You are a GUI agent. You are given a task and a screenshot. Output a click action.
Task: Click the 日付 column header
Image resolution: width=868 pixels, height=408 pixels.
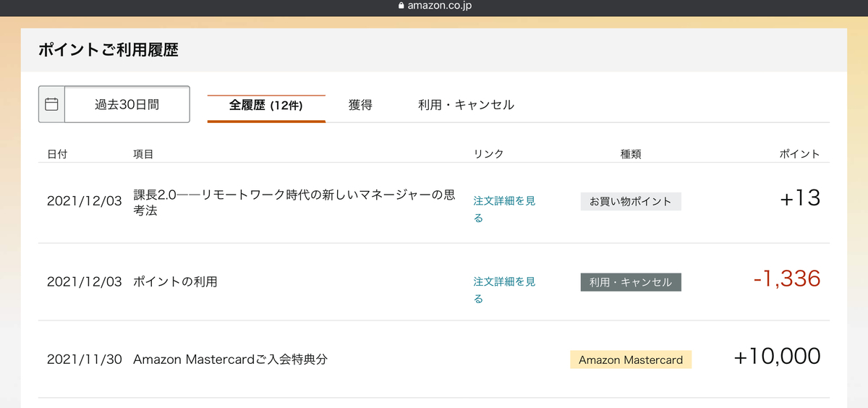coord(57,154)
